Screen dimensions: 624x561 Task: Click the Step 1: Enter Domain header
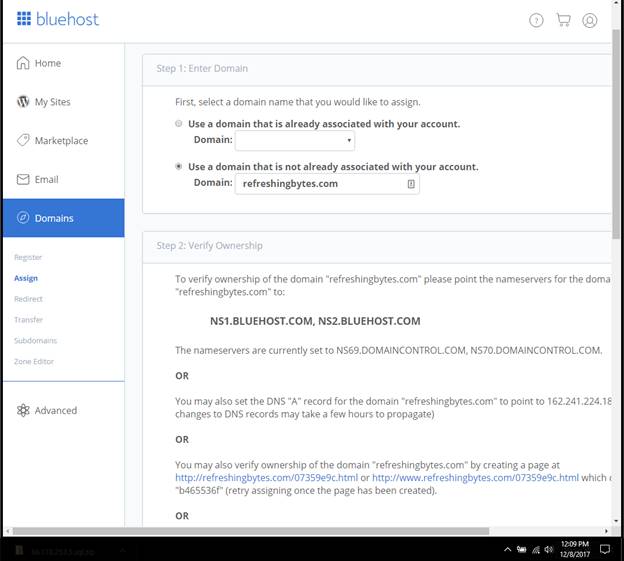pos(202,68)
